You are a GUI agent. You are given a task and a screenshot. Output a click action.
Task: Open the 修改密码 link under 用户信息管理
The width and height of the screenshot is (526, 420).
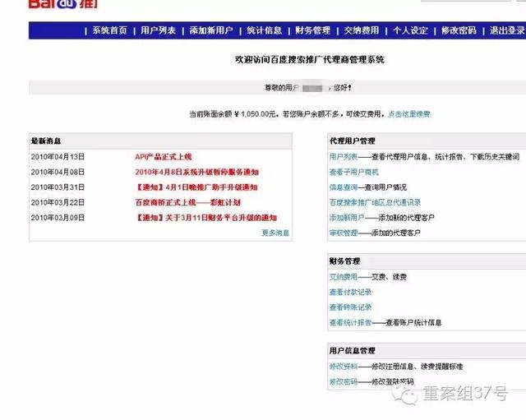343,382
